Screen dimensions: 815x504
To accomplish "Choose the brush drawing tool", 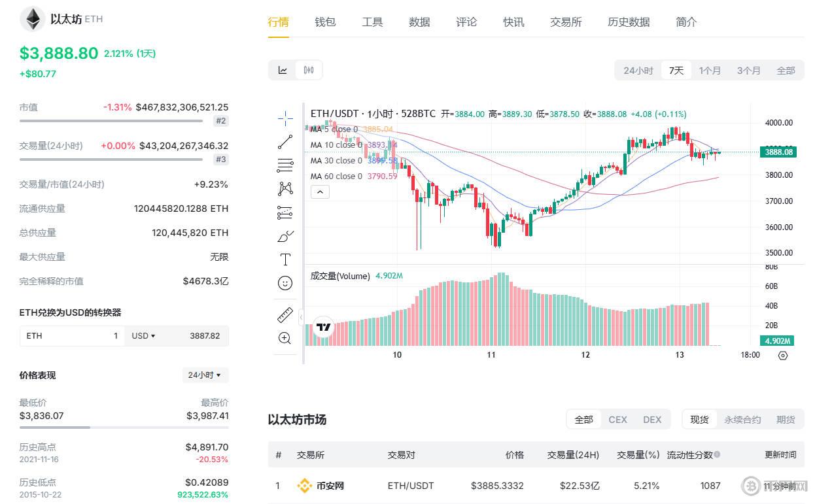I will coord(285,236).
